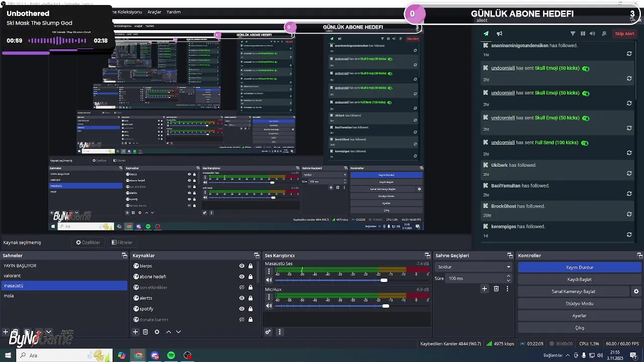Pause the alert queue in events panel
644x362 pixels.
[583, 34]
